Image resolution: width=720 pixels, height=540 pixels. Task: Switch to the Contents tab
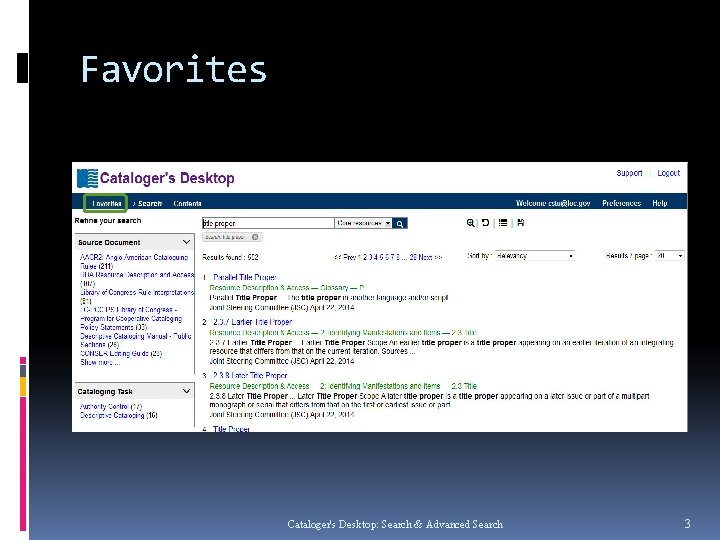click(187, 203)
